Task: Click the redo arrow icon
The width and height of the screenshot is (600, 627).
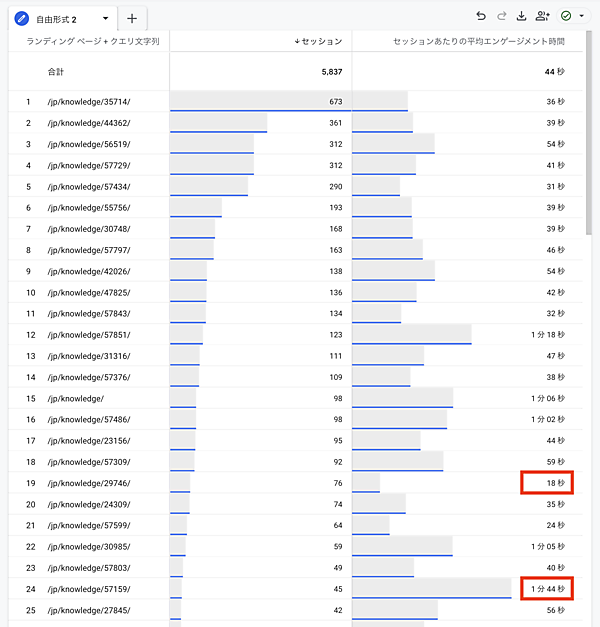Action: (501, 16)
